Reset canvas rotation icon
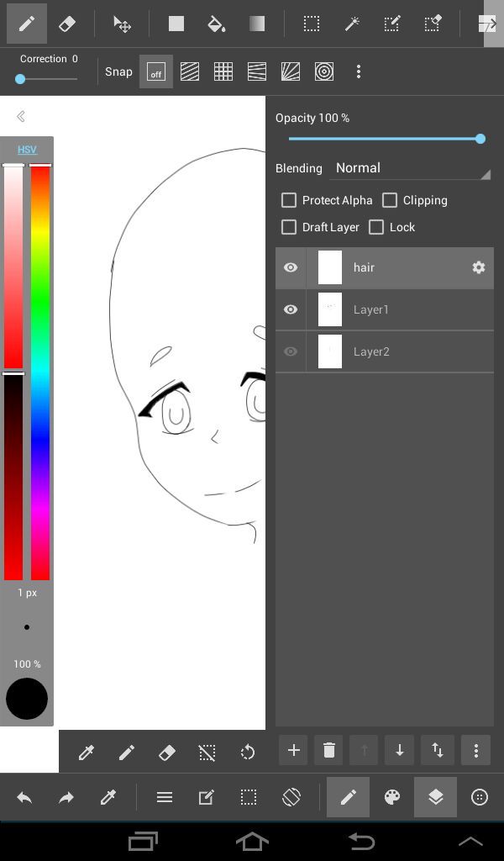 click(x=247, y=753)
